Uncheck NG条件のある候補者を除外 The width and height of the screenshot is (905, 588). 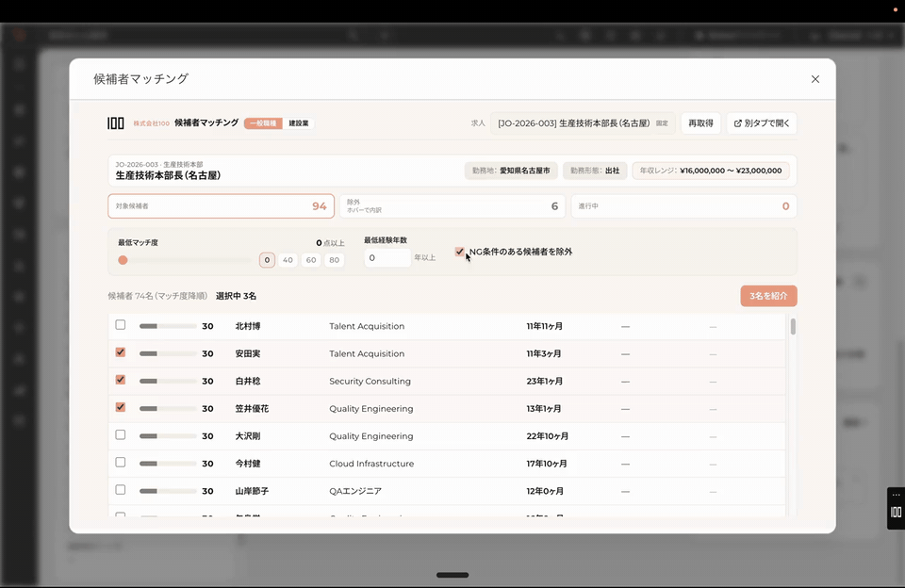459,252
